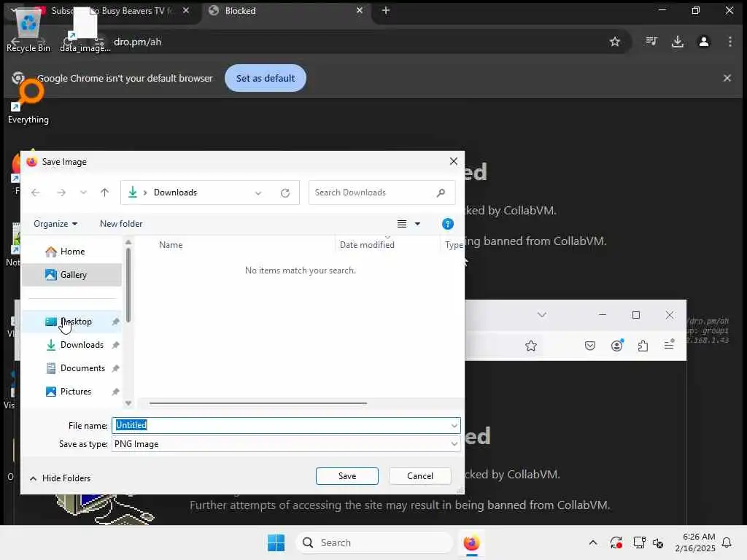The width and height of the screenshot is (747, 560).
Task: Collapse folders with Hide Folders
Action: pos(60,478)
